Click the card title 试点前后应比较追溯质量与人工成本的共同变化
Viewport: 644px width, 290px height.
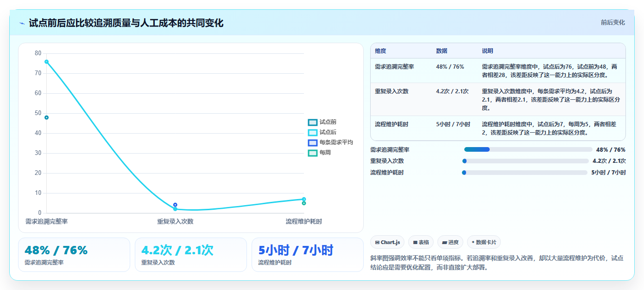(x=126, y=23)
